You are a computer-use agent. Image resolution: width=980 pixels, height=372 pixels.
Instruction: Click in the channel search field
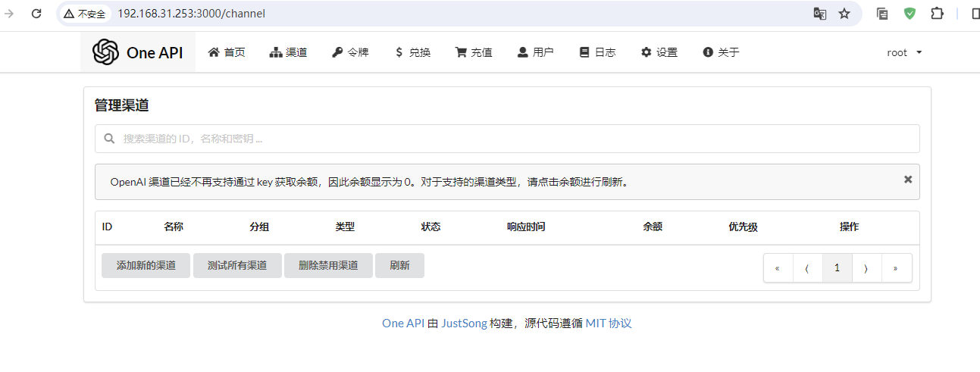click(x=506, y=139)
